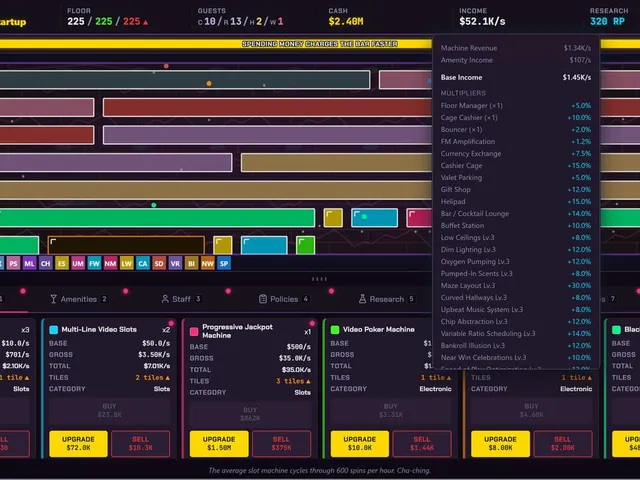Click the ML upgrade badge
Screen dimensions: 640x480
(x=29, y=263)
